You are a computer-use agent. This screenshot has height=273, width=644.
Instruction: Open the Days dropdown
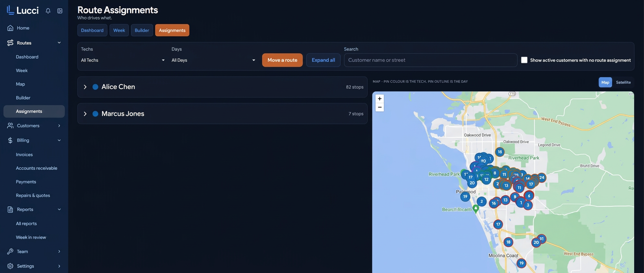(213, 60)
